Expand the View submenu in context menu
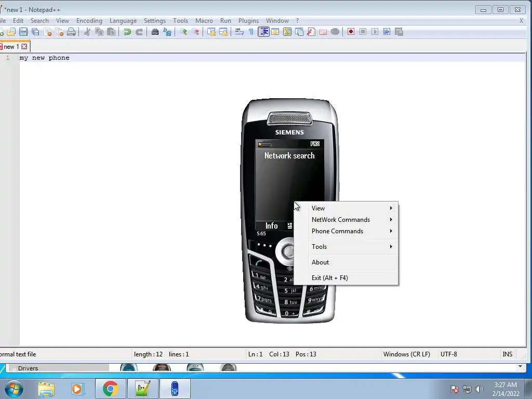The width and height of the screenshot is (532, 399). click(346, 208)
